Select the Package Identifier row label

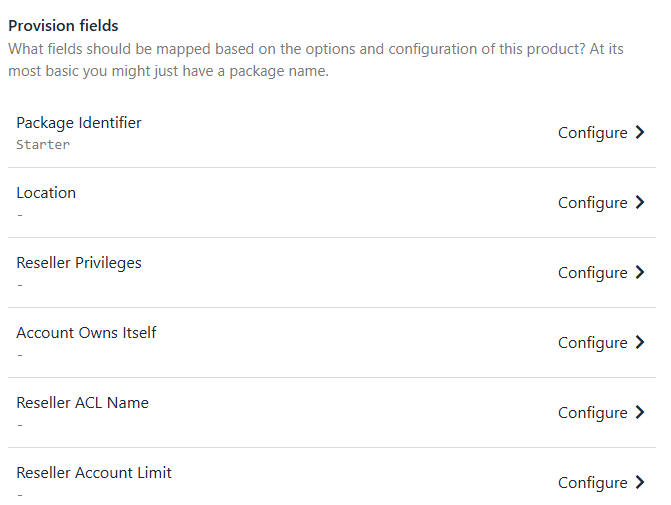coord(79,123)
